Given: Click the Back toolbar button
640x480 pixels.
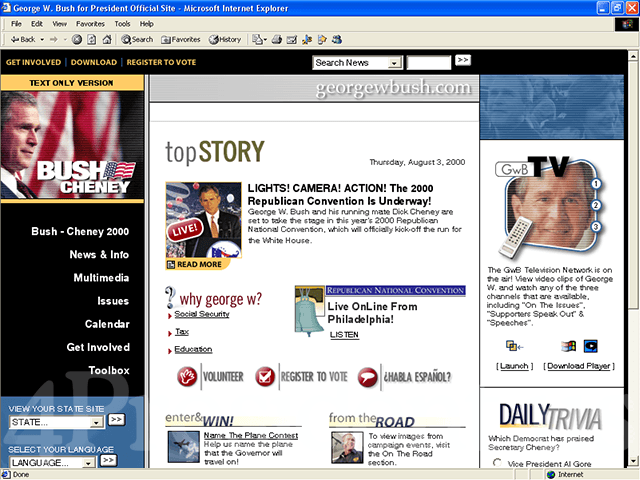Looking at the screenshot, I should point(23,40).
